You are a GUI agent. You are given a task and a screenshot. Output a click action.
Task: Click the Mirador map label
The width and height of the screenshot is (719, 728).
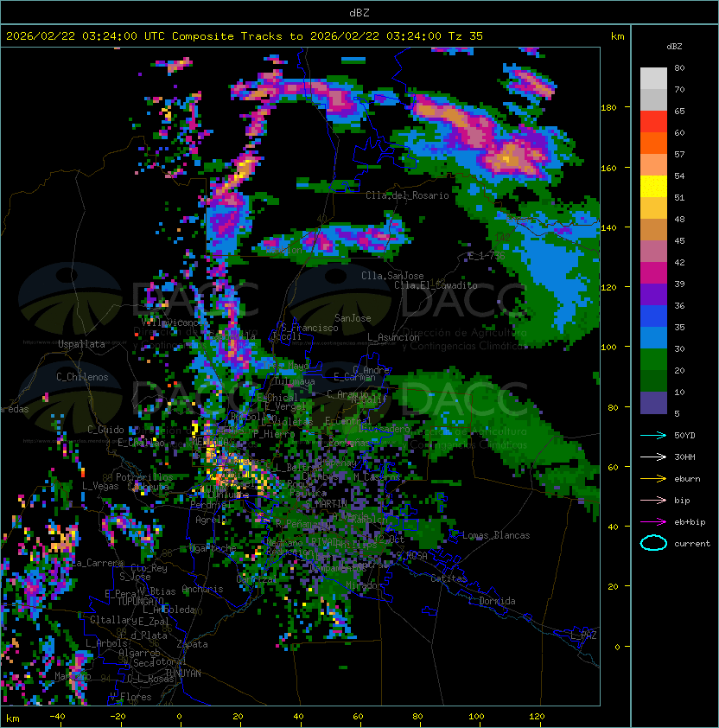[364, 586]
